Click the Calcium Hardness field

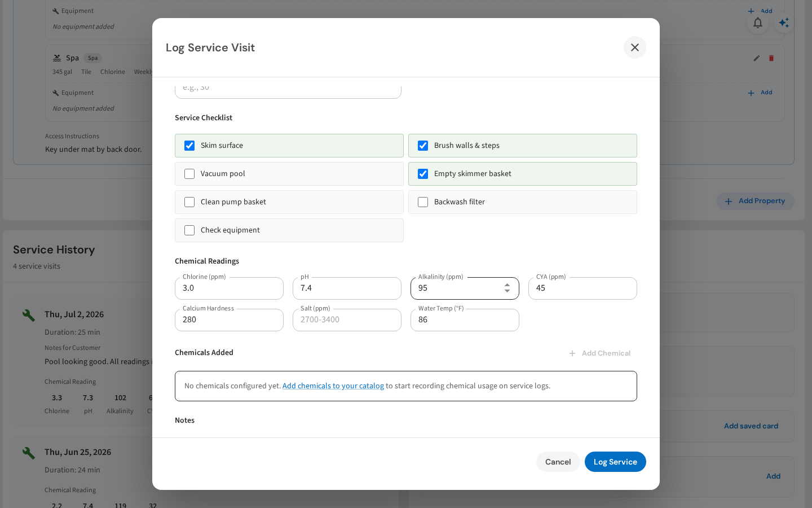pos(229,320)
